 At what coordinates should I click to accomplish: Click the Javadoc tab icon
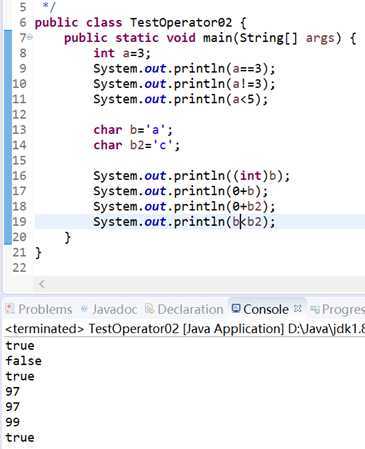point(84,309)
